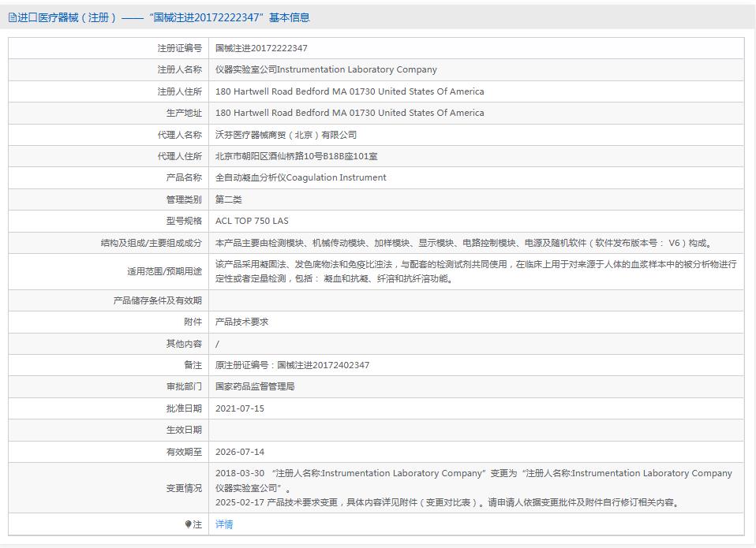The width and height of the screenshot is (756, 548).
Task: Click the 注册人名称 label cell
Action: coord(179,69)
